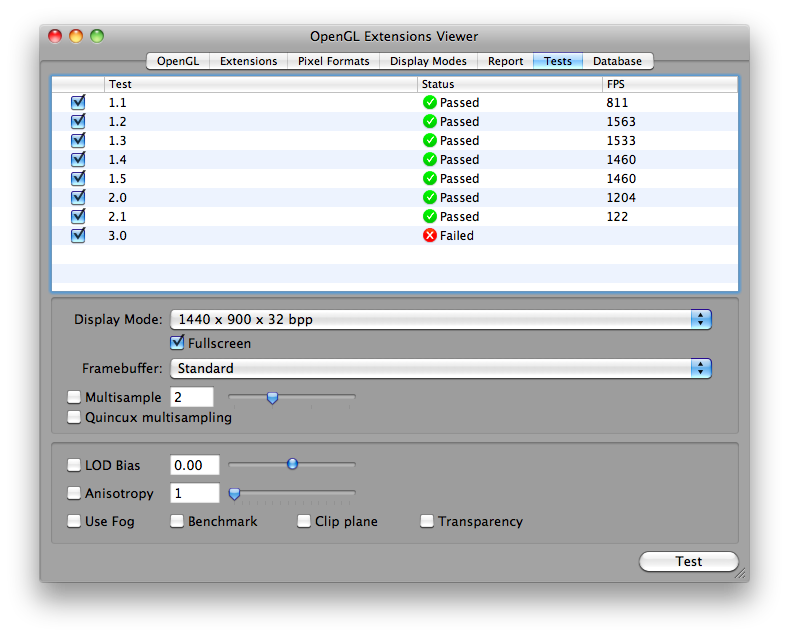Open the Database tab
This screenshot has width=789, height=637.
(x=618, y=61)
